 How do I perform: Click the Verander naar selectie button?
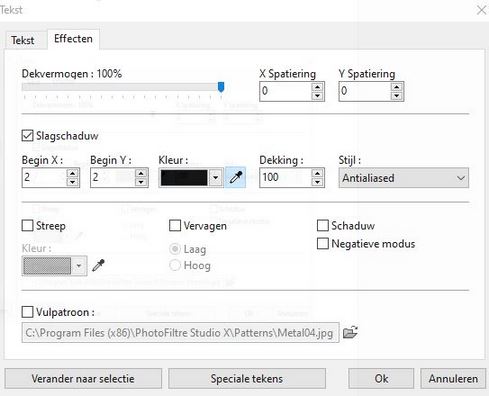83,379
